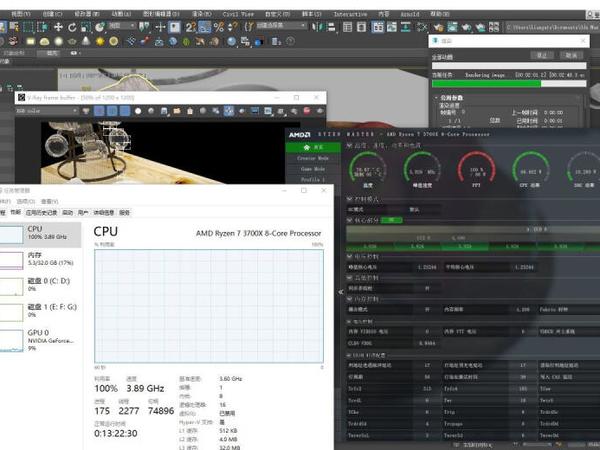Viewport: 600px width, 450px height.
Task: Toggle middle blue channel button in frame buffer
Action: pyautogui.click(x=112, y=111)
